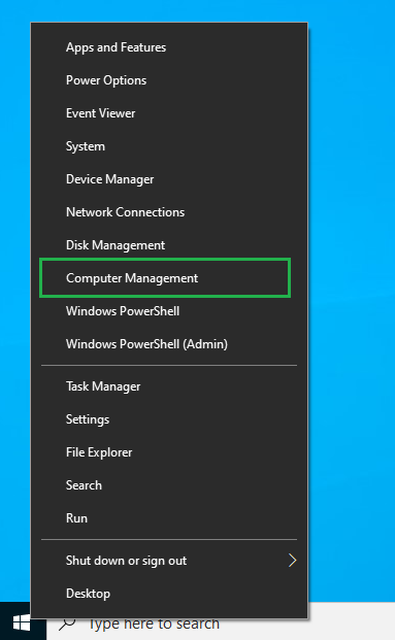Open Disk Management

[169, 245]
